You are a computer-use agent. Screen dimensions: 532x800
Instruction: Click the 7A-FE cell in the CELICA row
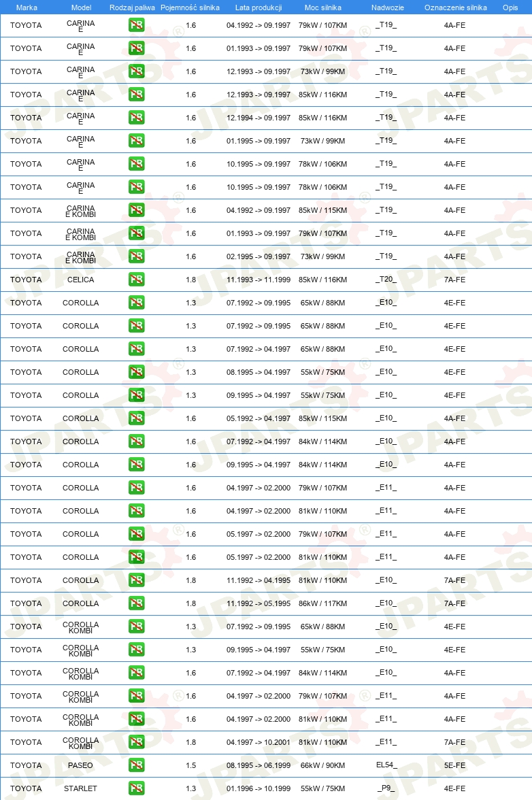point(454,280)
